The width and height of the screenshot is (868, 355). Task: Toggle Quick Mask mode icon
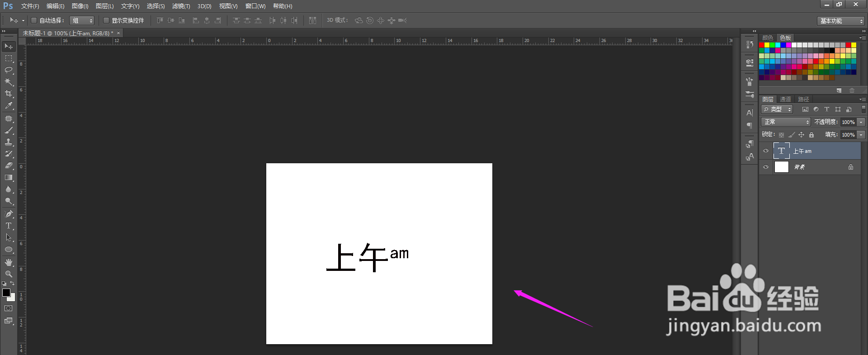[9, 308]
